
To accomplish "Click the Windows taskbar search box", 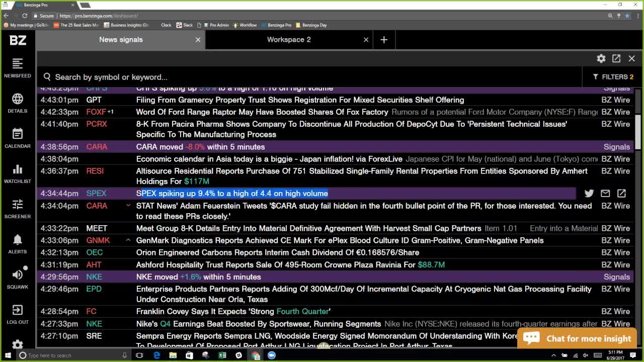I will click(x=73, y=355).
